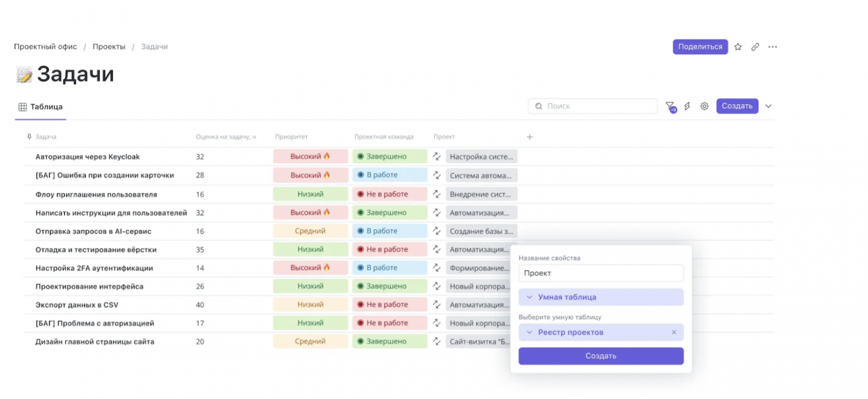Copy the page link via chain icon
The image size is (868, 399).
coord(755,47)
